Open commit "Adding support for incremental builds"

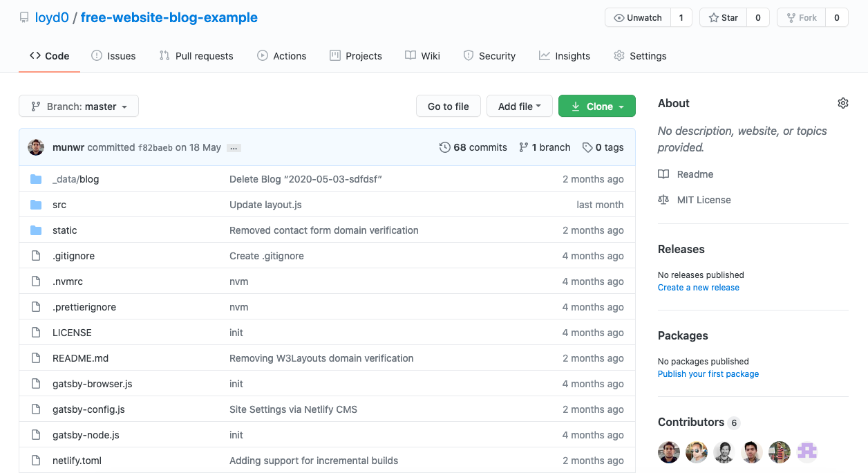314,461
